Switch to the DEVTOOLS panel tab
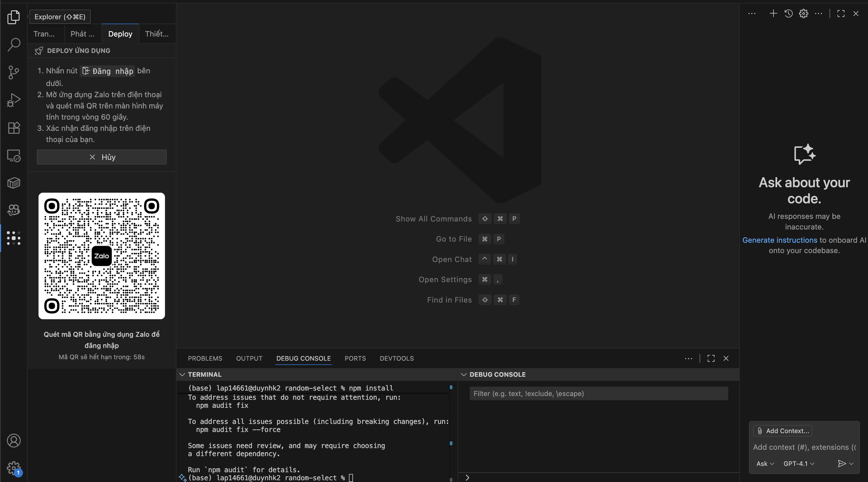Viewport: 868px width, 482px height. pyautogui.click(x=397, y=358)
